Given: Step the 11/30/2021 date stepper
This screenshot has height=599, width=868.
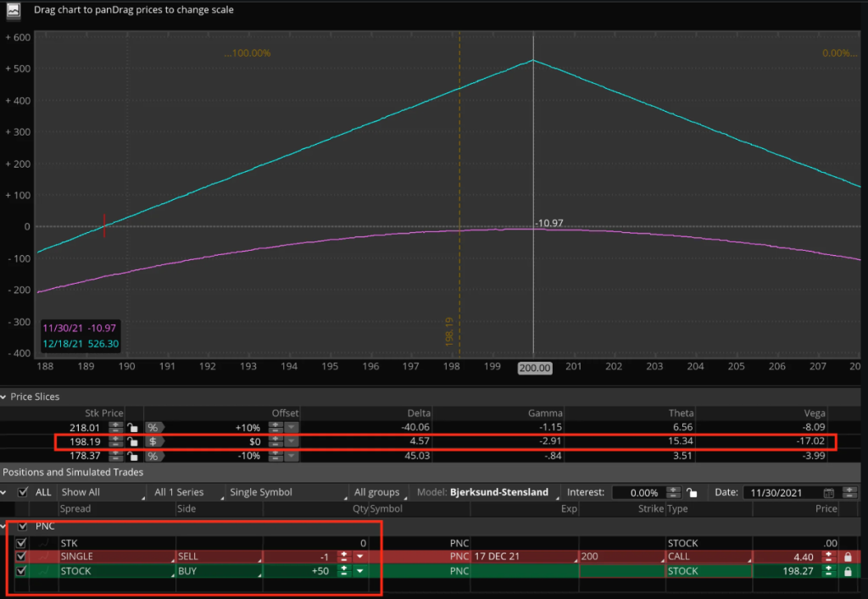Looking at the screenshot, I should pos(849,492).
